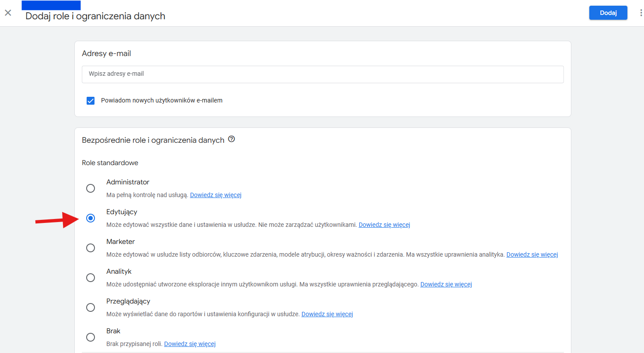Uncheck Powiadom nowych użytkowników e-mailem
The width and height of the screenshot is (644, 353).
click(x=91, y=101)
